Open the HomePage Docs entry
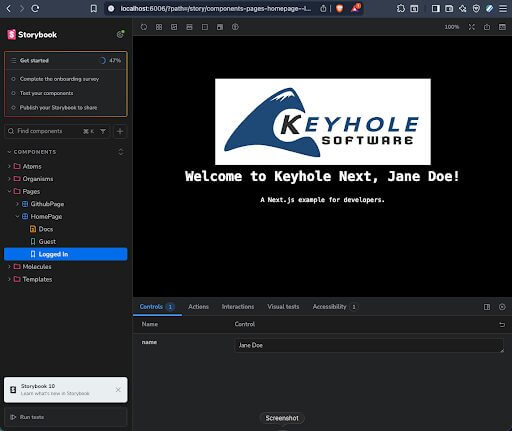 point(45,229)
